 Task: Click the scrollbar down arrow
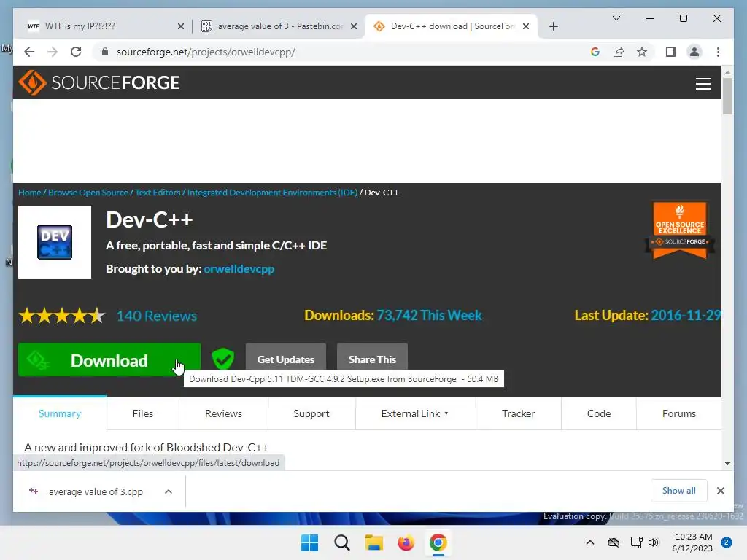727,463
